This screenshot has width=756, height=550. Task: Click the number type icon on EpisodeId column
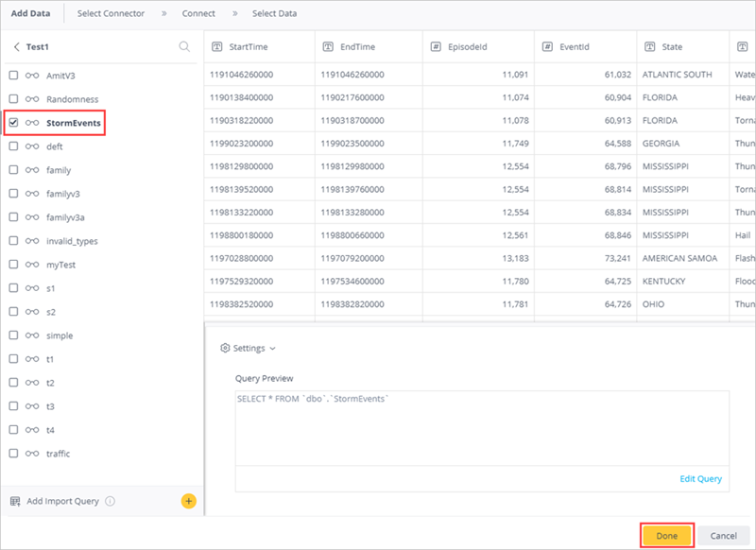tap(436, 46)
